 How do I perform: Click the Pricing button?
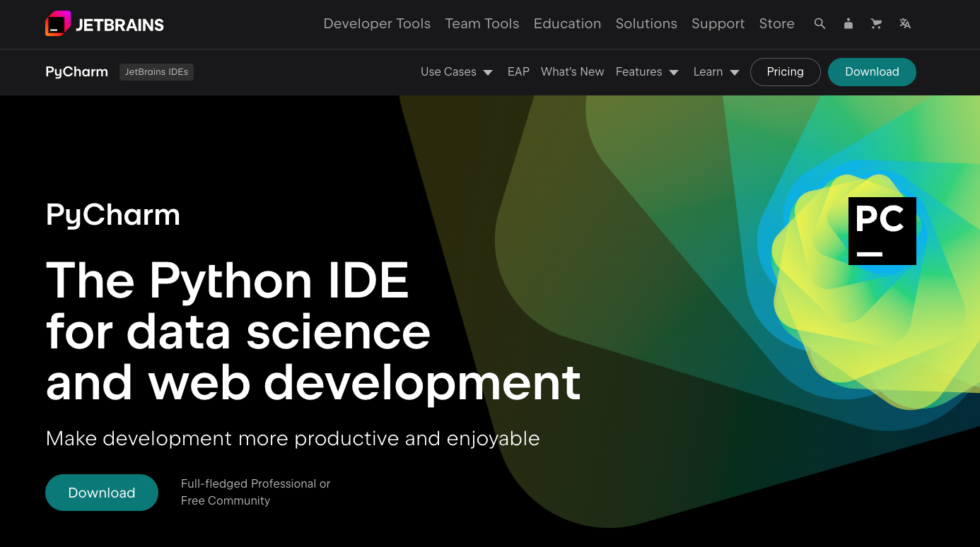click(x=785, y=71)
